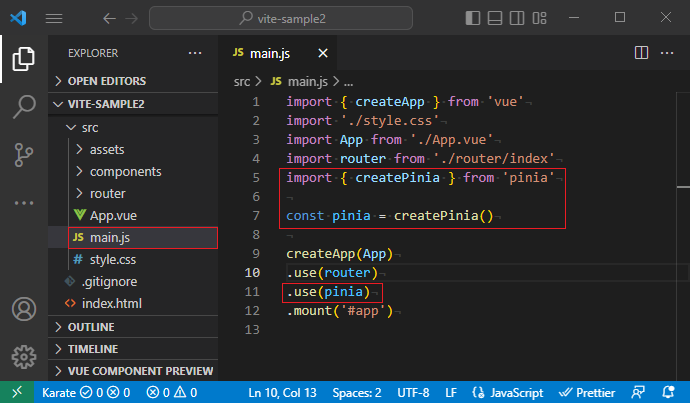Open the remote window indicator

pos(17,392)
